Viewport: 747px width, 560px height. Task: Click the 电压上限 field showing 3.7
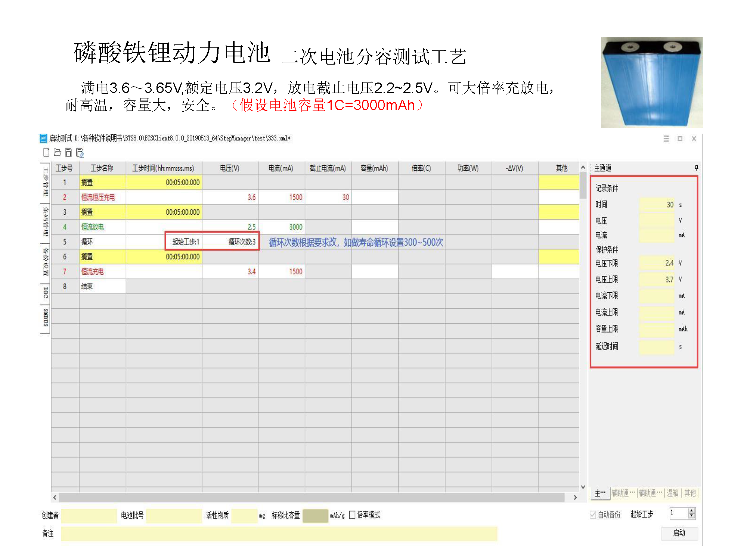[x=657, y=279]
